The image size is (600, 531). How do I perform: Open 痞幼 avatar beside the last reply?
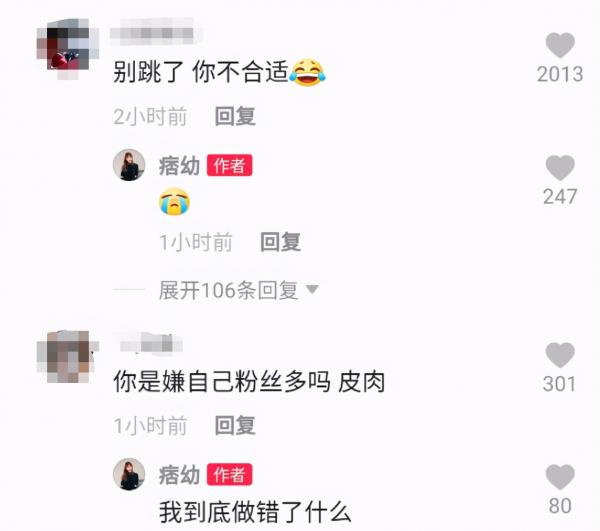pos(129,474)
